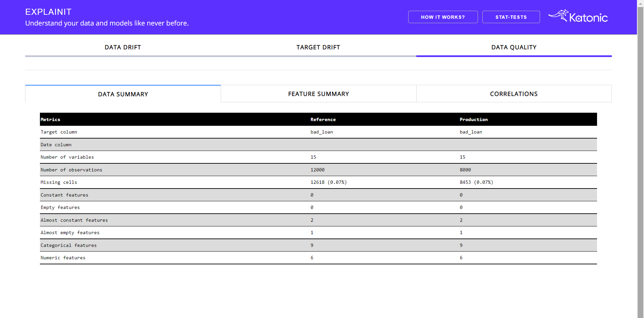Click the Production column header
Screen dimensions: 644x318
(x=474, y=119)
